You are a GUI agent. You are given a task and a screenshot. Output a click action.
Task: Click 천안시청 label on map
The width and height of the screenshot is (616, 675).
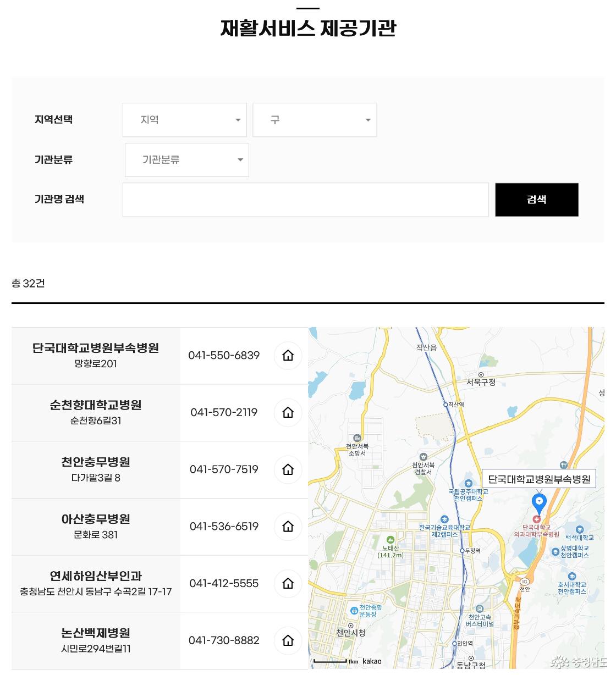(350, 633)
